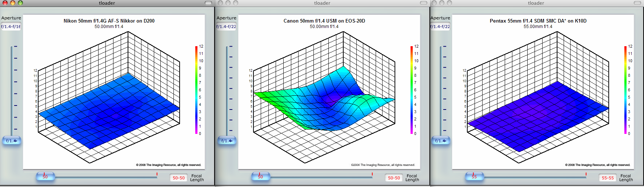Click the tloader title of the Canon window
Viewport: 644px width, 187px height.
322,3
